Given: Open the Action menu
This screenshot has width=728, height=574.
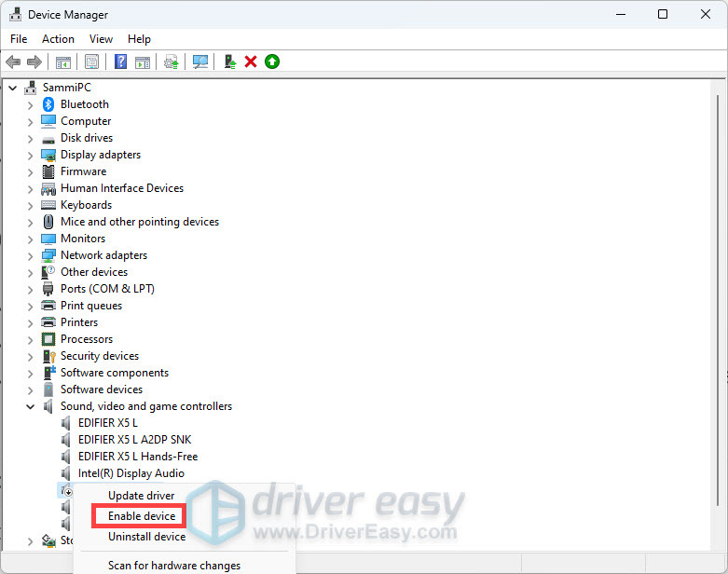Looking at the screenshot, I should 58,39.
